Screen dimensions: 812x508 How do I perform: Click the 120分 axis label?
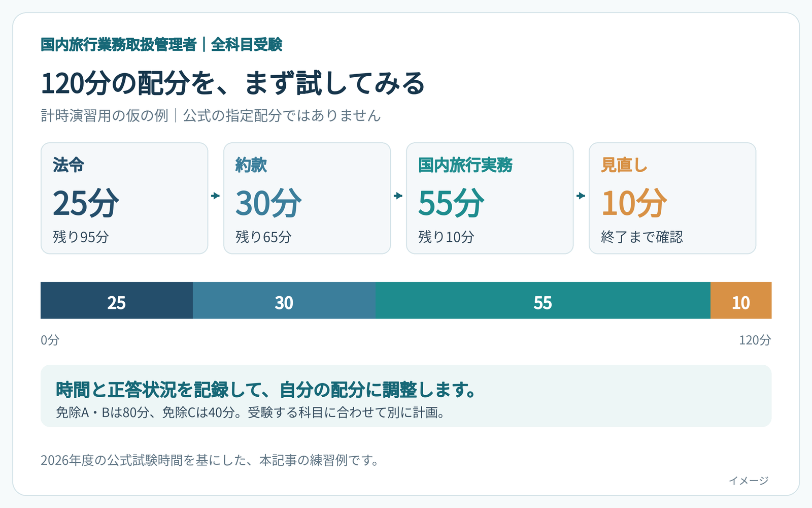pyautogui.click(x=755, y=340)
